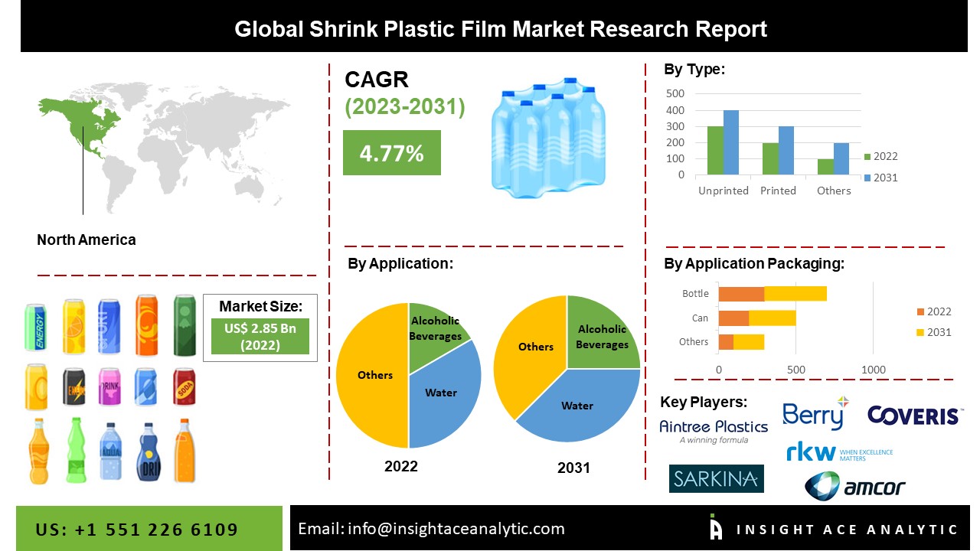Click the 2022 green legend swatch in By Type
The image size is (980, 551).
tap(867, 157)
